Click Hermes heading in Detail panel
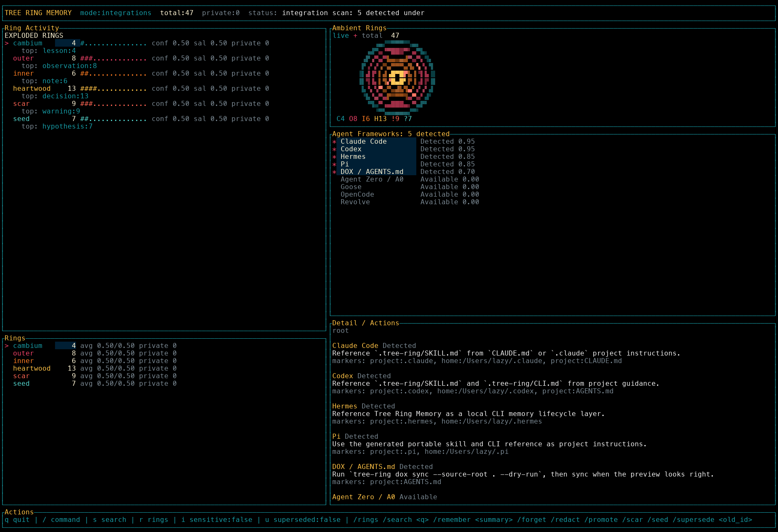This screenshot has width=778, height=532. (345, 406)
